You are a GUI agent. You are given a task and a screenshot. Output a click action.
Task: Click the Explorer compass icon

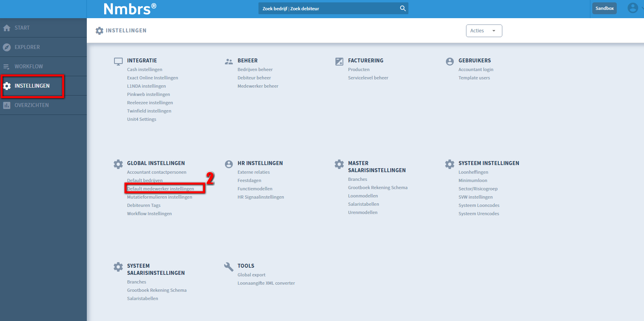pyautogui.click(x=7, y=47)
